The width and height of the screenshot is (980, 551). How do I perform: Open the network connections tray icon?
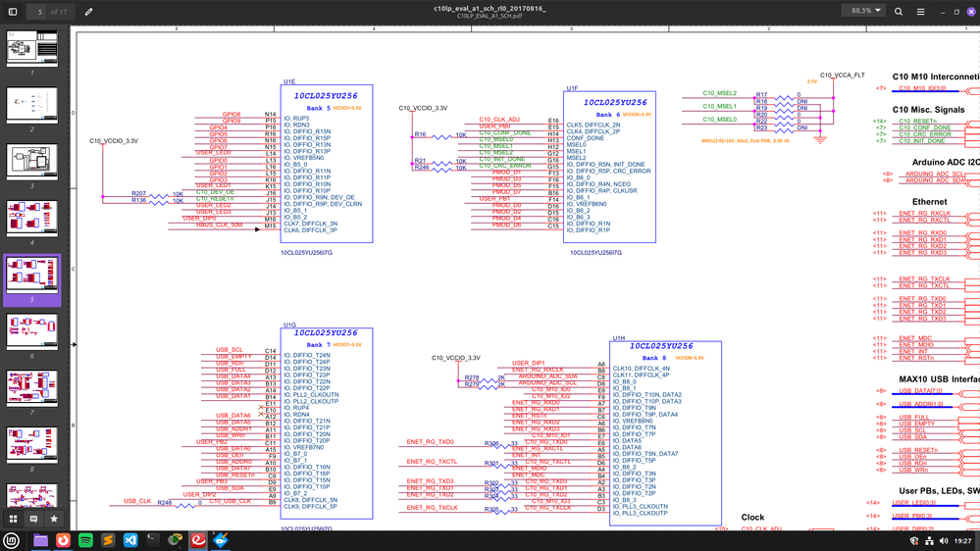[x=929, y=540]
